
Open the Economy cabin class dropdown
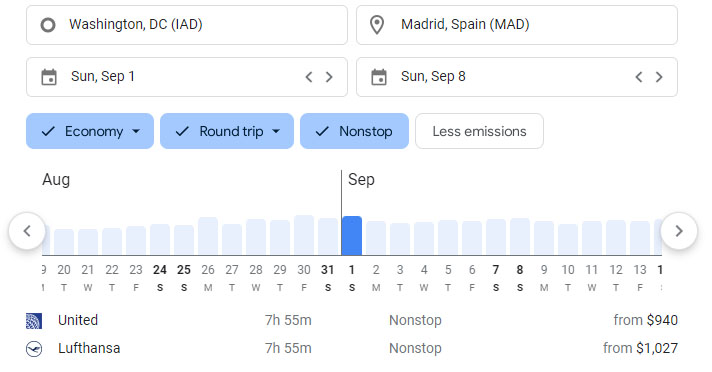[x=90, y=131]
